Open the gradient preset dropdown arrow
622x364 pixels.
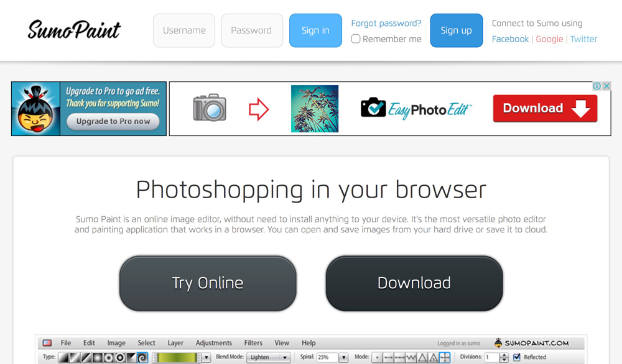207,357
